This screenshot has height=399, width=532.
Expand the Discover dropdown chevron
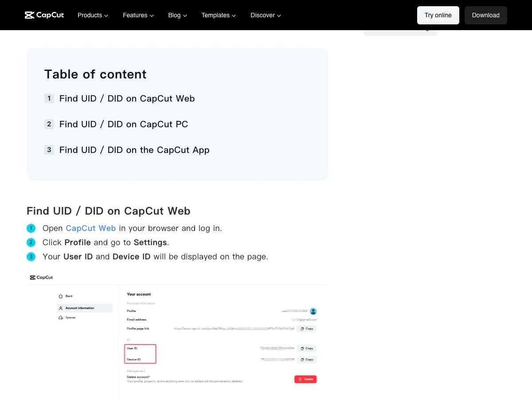tap(279, 16)
